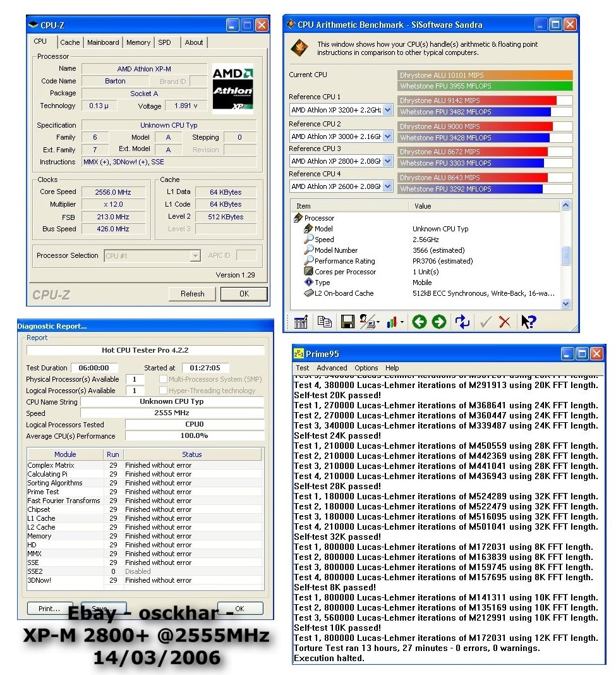Click the red X cancel icon in Sandra

point(505,322)
